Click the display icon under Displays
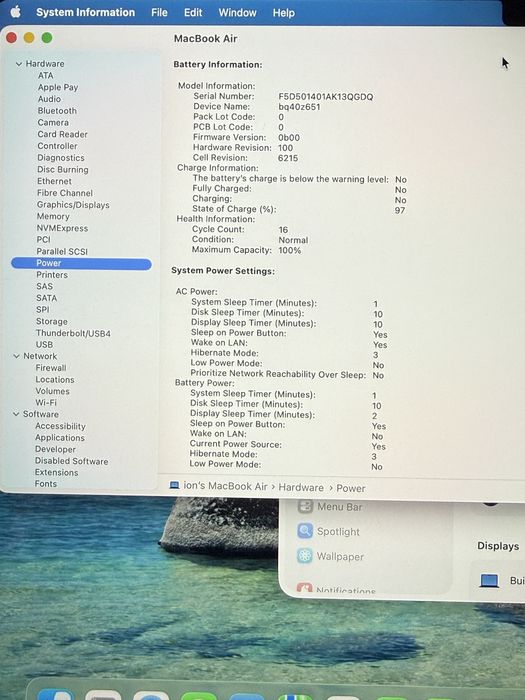Viewport: 525px width, 700px height. 489,580
